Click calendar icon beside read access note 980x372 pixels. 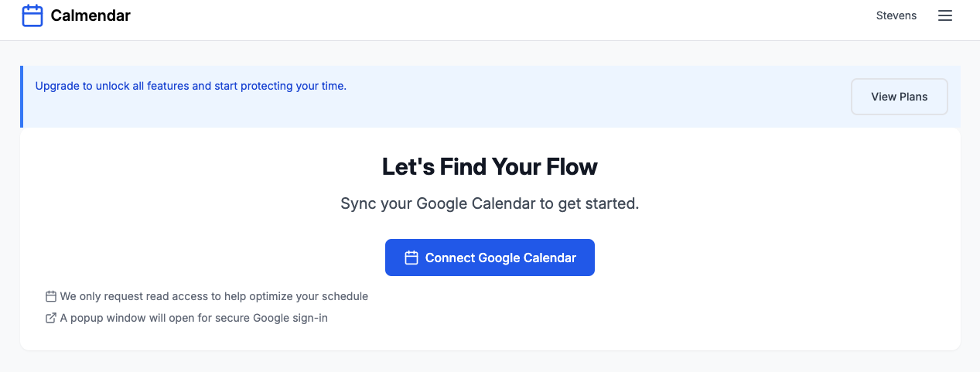51,296
